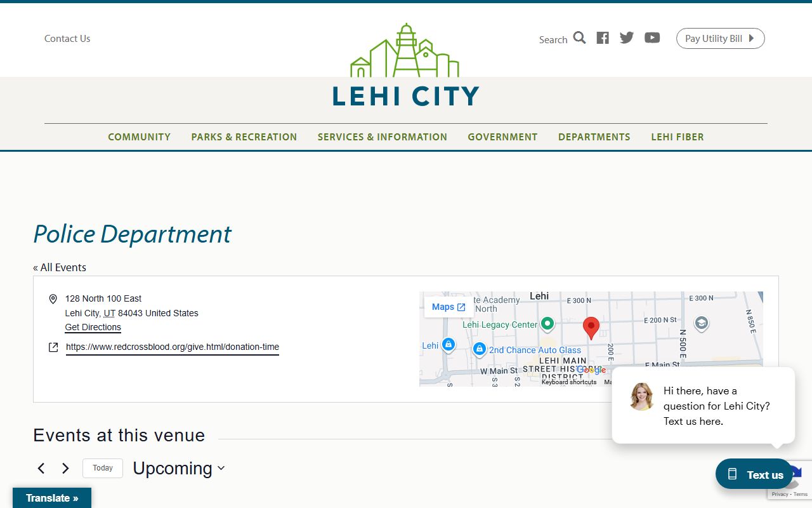This screenshot has height=508, width=812.
Task: Click the phone icon in Text us button
Action: point(732,474)
